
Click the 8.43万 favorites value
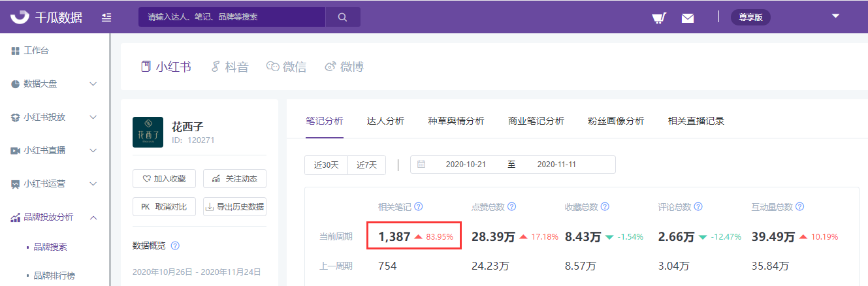(x=583, y=236)
